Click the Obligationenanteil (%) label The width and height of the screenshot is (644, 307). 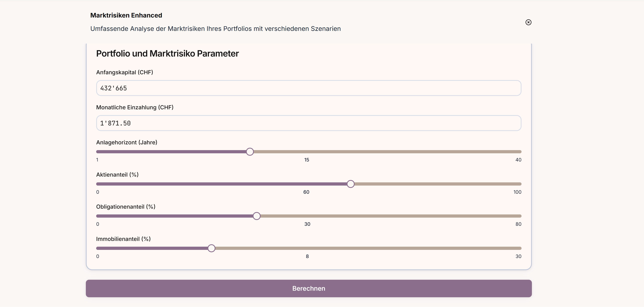click(x=126, y=206)
